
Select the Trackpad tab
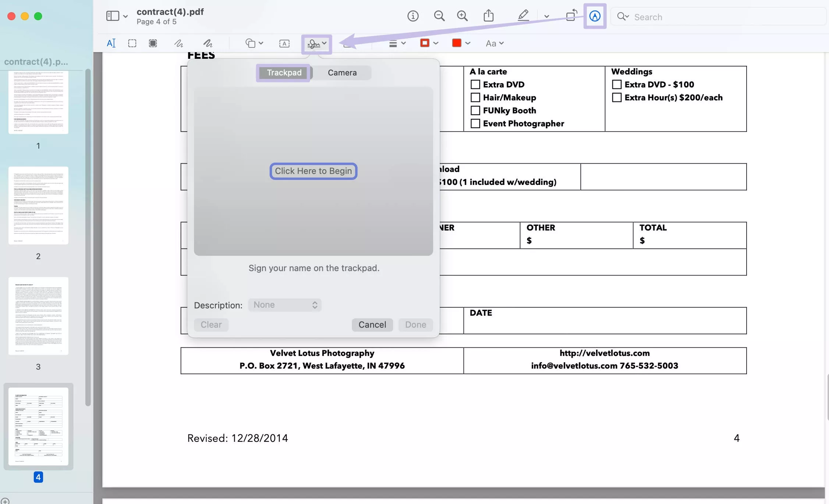(x=283, y=72)
